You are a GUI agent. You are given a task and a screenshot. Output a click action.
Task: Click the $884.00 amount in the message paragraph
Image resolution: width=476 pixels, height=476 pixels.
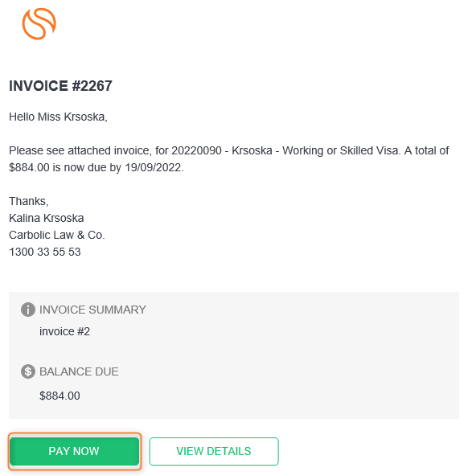29,167
